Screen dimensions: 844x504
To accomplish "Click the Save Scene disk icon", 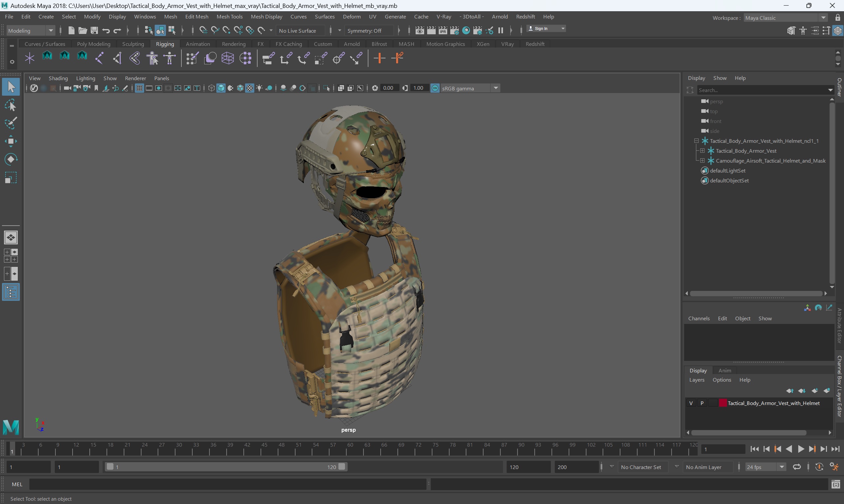I will [x=94, y=31].
